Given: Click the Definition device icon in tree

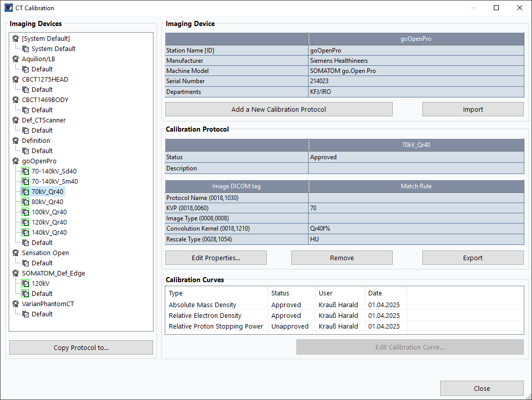Looking at the screenshot, I should point(16,140).
